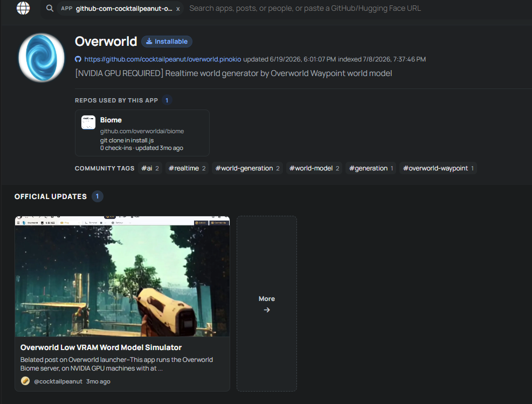Open post 'Overworld Low VRAM Word Model Simulator'
Image resolution: width=532 pixels, height=404 pixels.
point(101,347)
